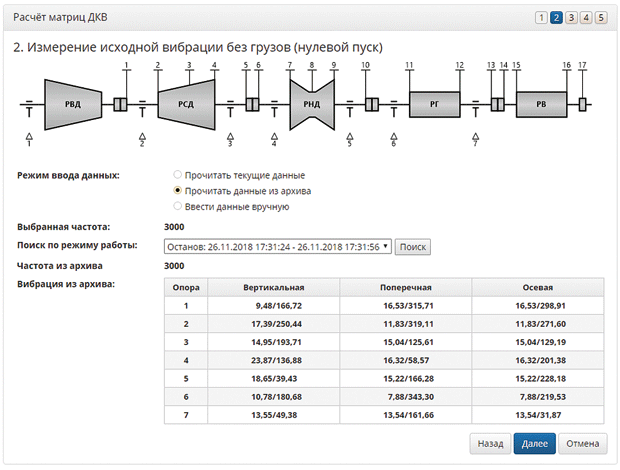The height and width of the screenshot is (470, 620).
Task: Click the РВД rotor block in diagram
Action: pos(73,104)
